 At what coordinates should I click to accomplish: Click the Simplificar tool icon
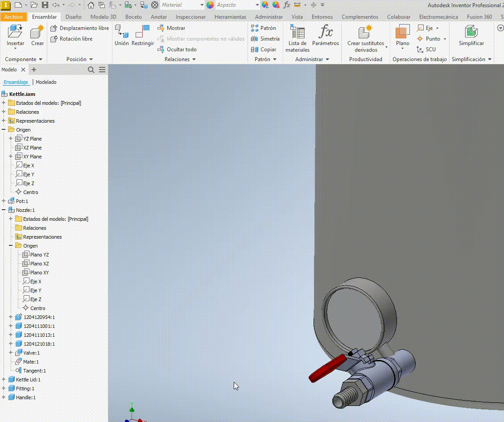[471, 35]
